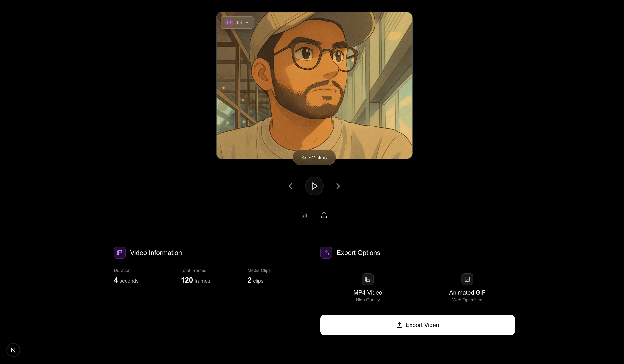Viewport: 624px width, 364px height.
Task: Click the Export Video button
Action: (417, 325)
